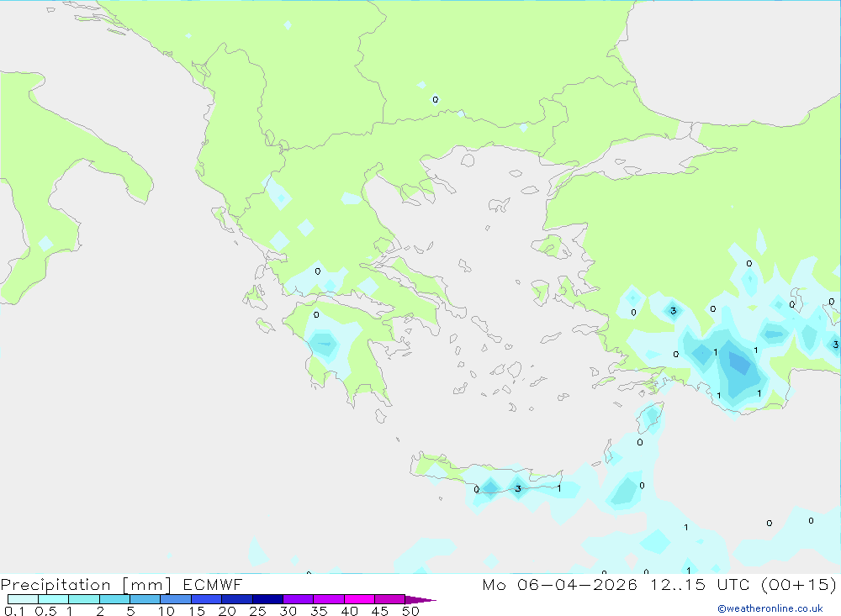This screenshot has width=841, height=616.
Task: Click legend scale label "20"
Action: pos(227,611)
